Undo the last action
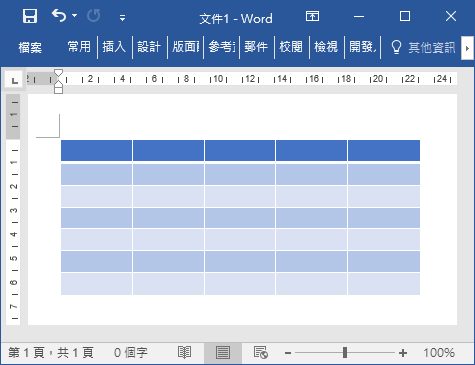Screen dimensions: 475x365 click(x=59, y=16)
